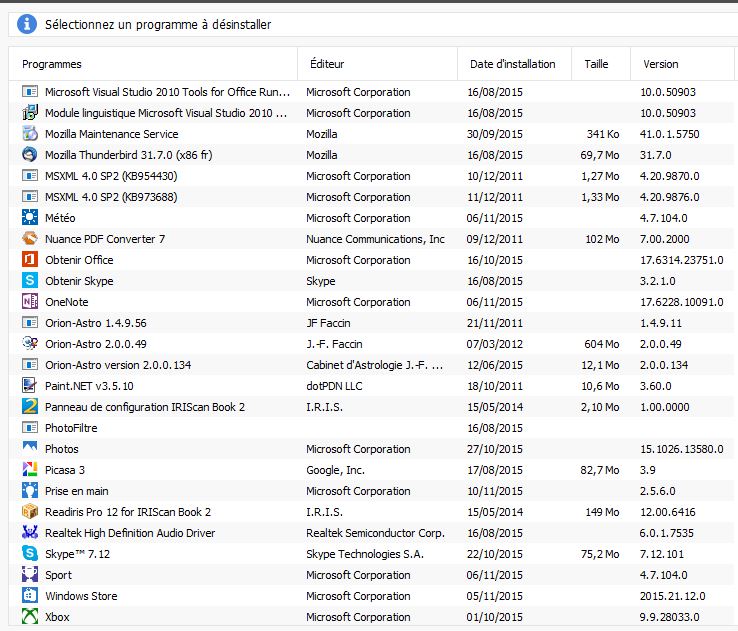
Task: Select Readiris Pro 12 for IRIScan Book 2
Action: click(372, 512)
